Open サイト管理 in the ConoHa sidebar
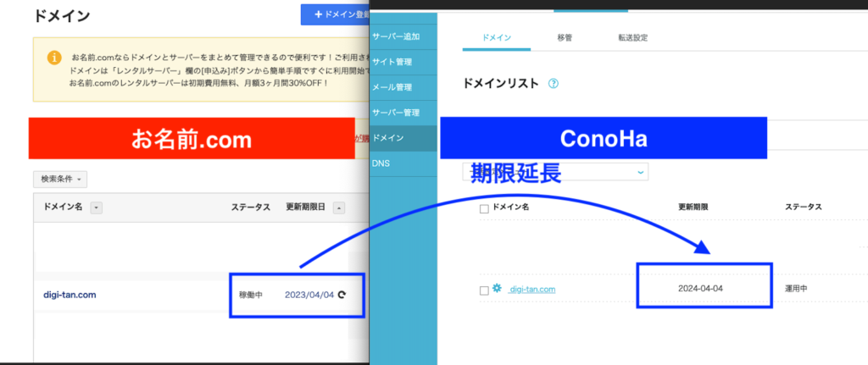868x365 pixels. (403, 62)
